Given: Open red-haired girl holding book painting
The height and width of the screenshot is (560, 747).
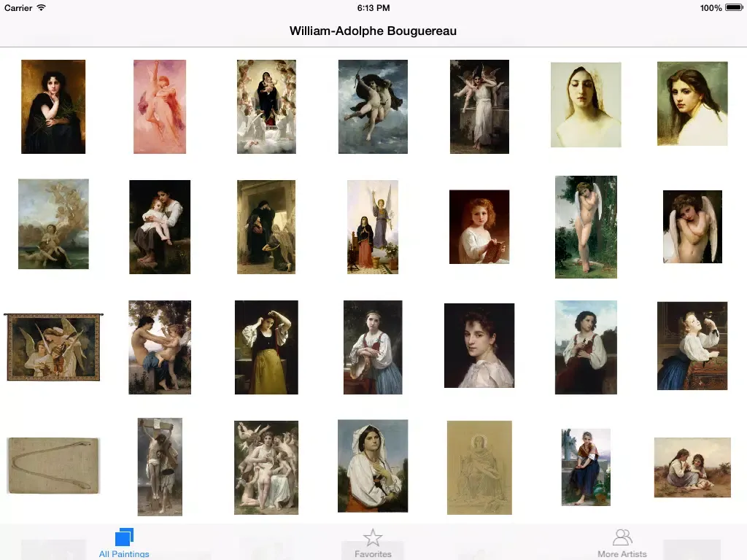Looking at the screenshot, I should point(479,227).
